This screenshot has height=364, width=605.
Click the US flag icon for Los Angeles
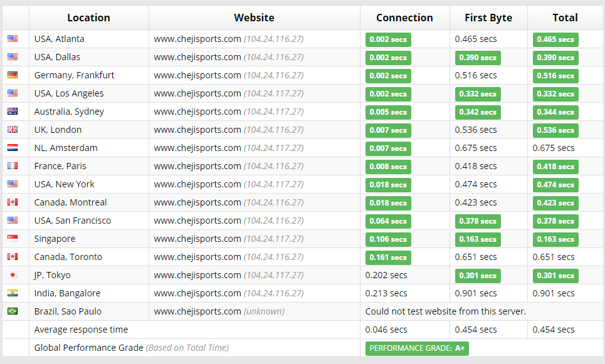(13, 93)
